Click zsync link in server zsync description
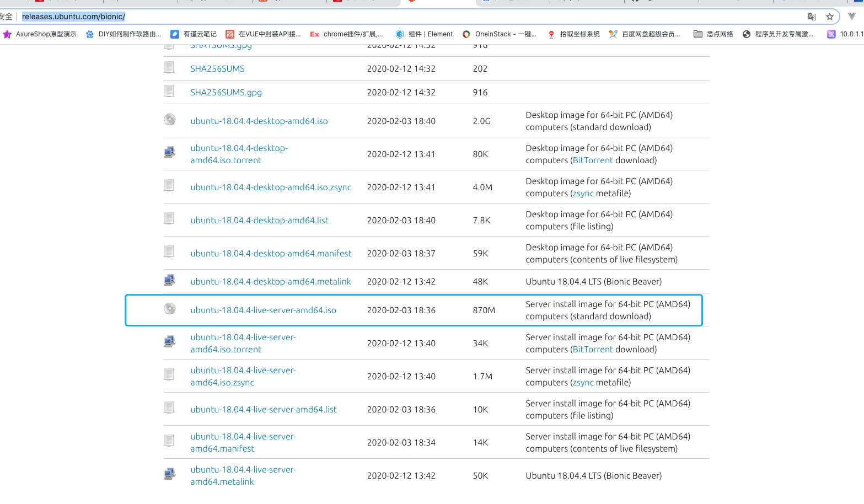The height and width of the screenshot is (504, 864). pyautogui.click(x=583, y=383)
